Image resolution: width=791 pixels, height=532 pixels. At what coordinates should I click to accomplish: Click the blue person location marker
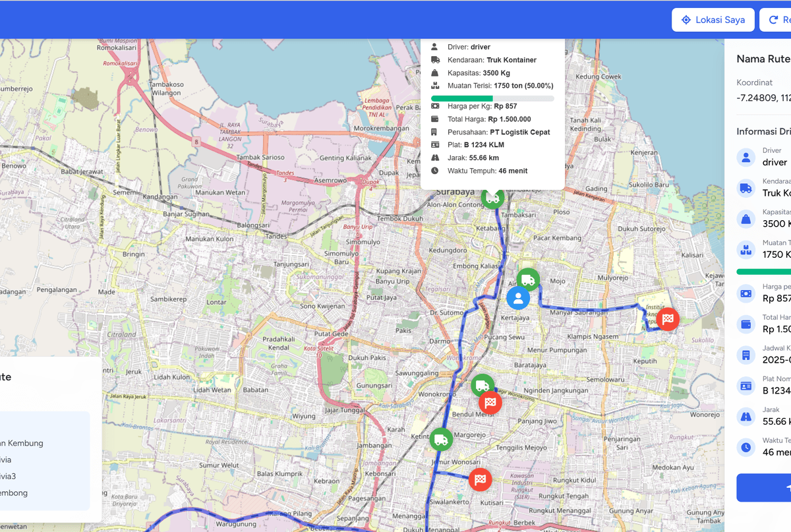[x=518, y=298]
